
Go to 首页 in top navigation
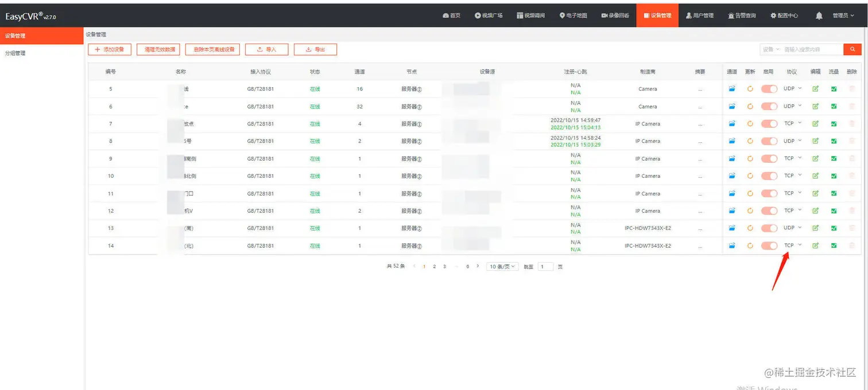point(451,15)
